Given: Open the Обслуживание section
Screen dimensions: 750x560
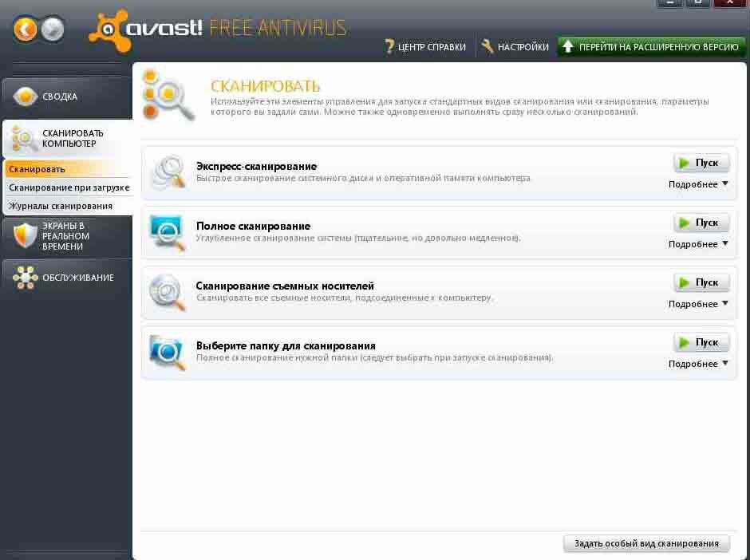Looking at the screenshot, I should [67, 278].
